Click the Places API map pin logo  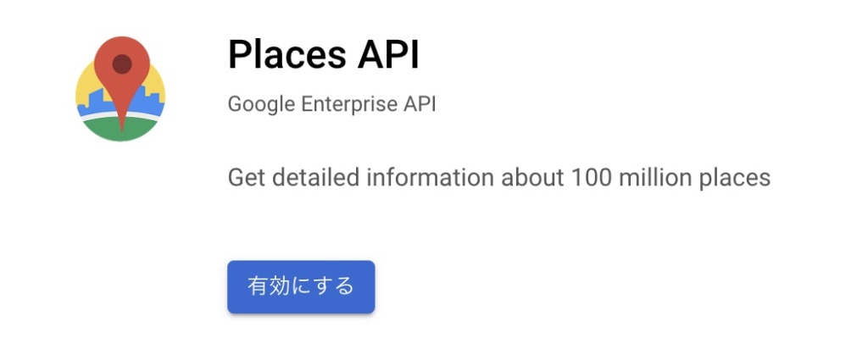120,88
